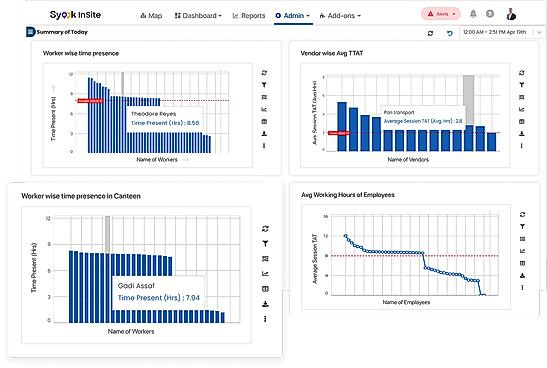
Task: Open more options for Vendor wise Avg TTAT
Action: pyautogui.click(x=522, y=146)
